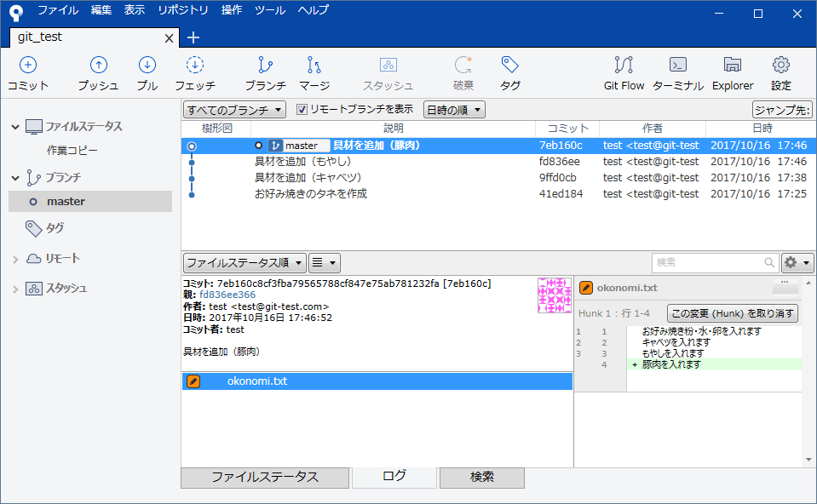This screenshot has height=504, width=817.
Task: Click the gear toggle above the diff panel
Action: [x=796, y=262]
